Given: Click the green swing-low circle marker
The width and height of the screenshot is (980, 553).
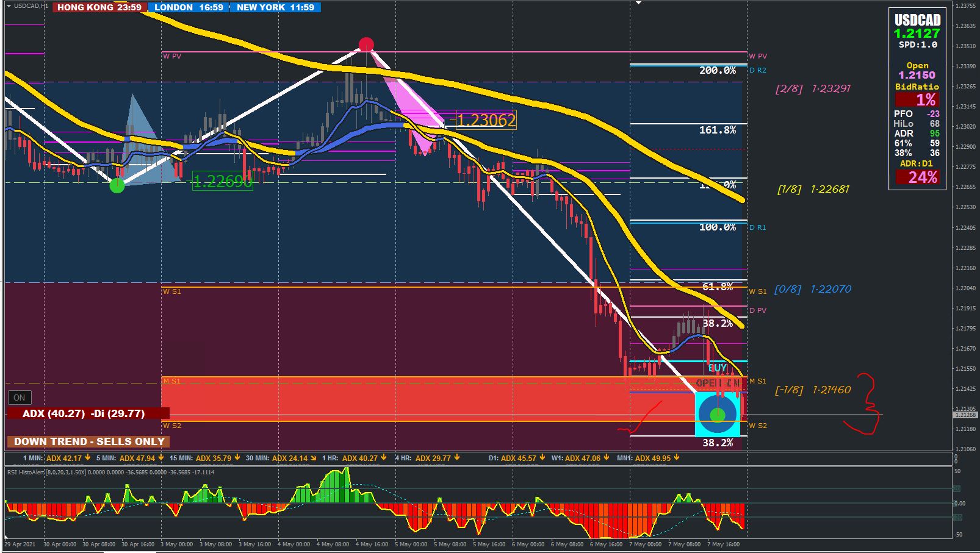Looking at the screenshot, I should pos(117,185).
